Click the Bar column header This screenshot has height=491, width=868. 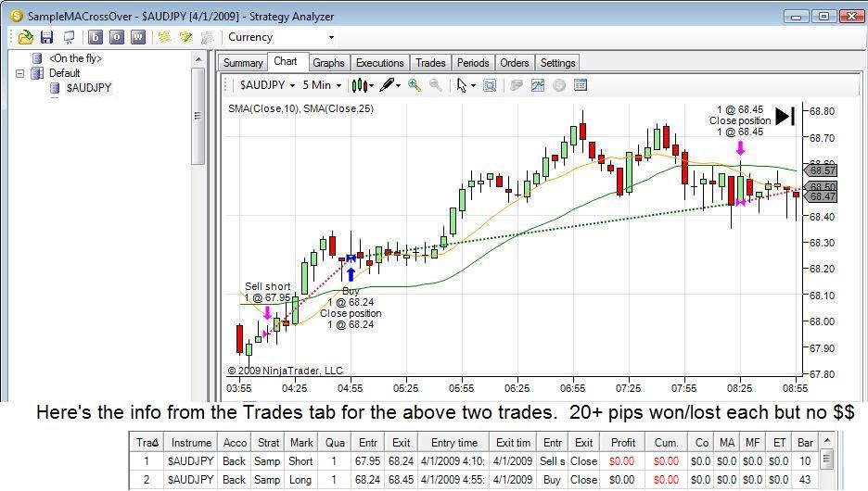[x=805, y=443]
